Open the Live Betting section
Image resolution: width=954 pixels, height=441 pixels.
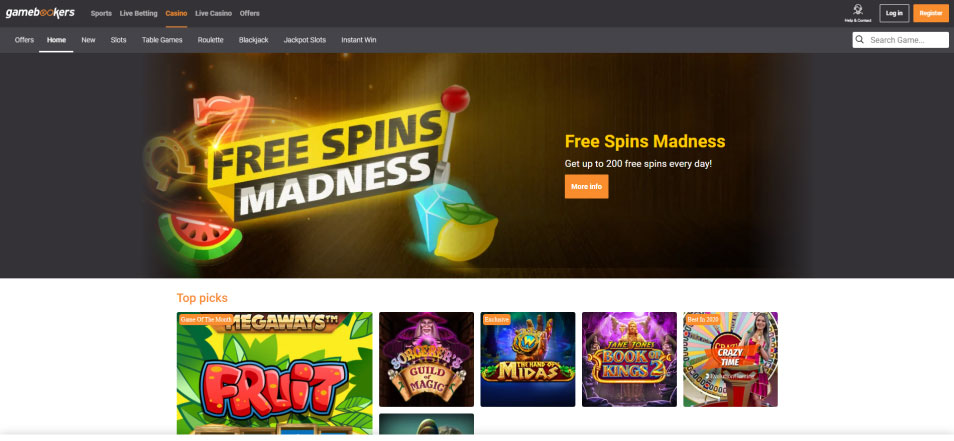click(x=138, y=13)
